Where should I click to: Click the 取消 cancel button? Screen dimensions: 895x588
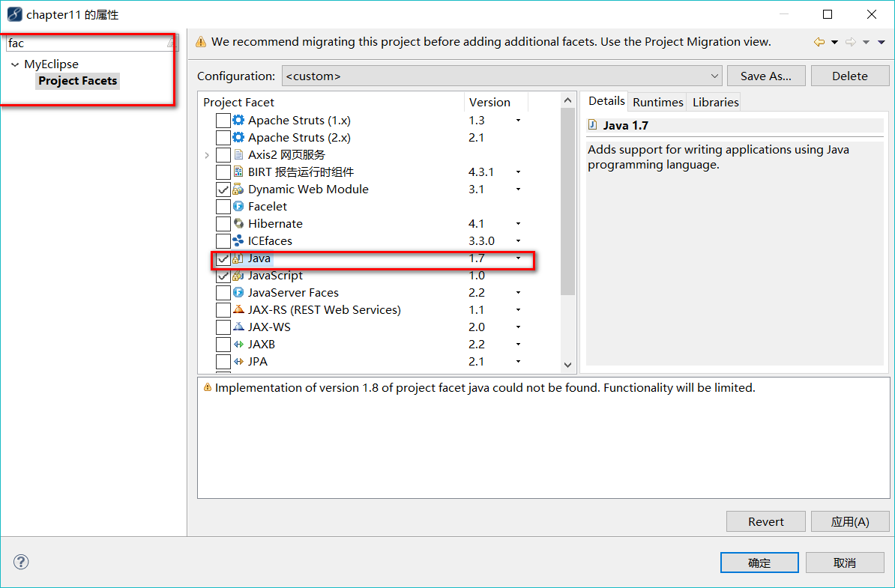click(845, 563)
